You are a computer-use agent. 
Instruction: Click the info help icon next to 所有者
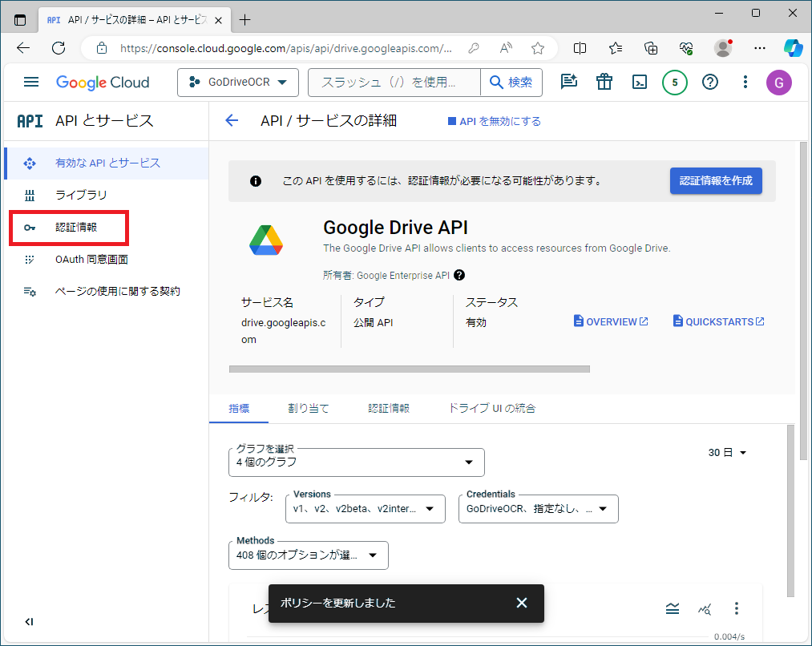(459, 276)
